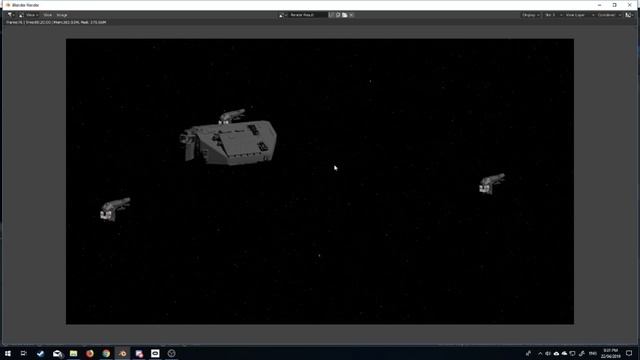640x360 pixels.
Task: Open the Image menu in header
Action: coord(62,15)
